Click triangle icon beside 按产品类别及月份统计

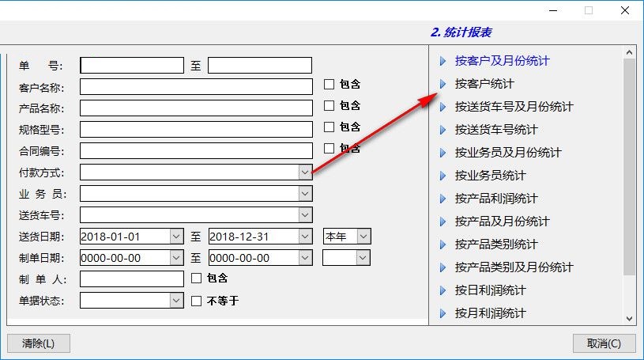coord(443,268)
